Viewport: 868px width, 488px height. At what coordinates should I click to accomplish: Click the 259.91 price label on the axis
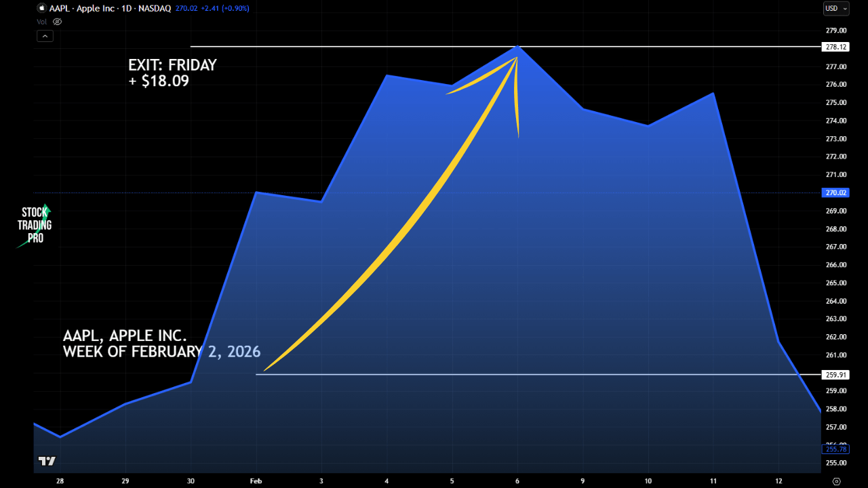tap(835, 374)
